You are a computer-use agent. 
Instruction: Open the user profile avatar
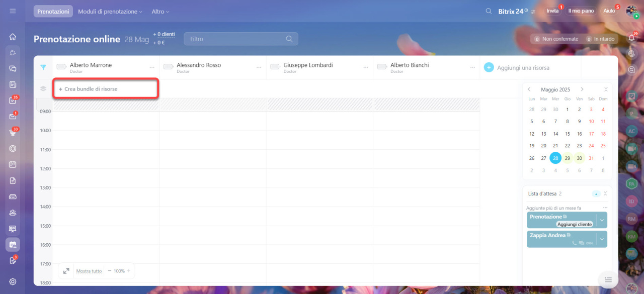pos(632,11)
